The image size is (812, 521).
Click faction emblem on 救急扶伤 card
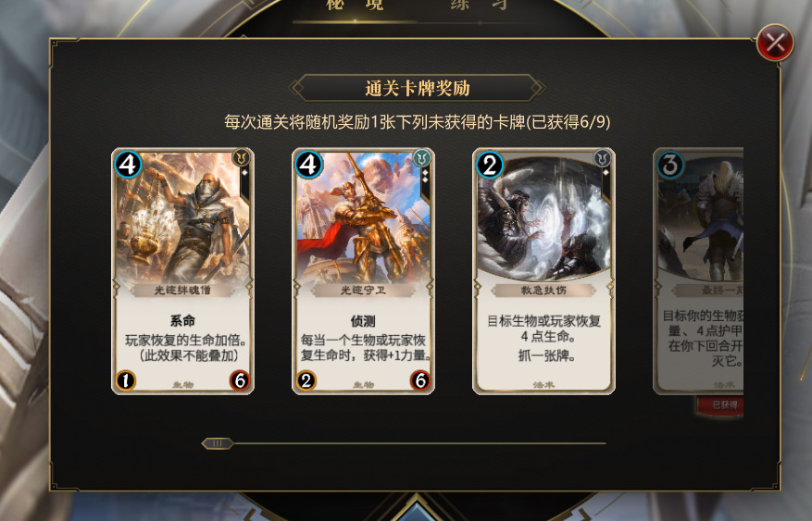click(602, 157)
